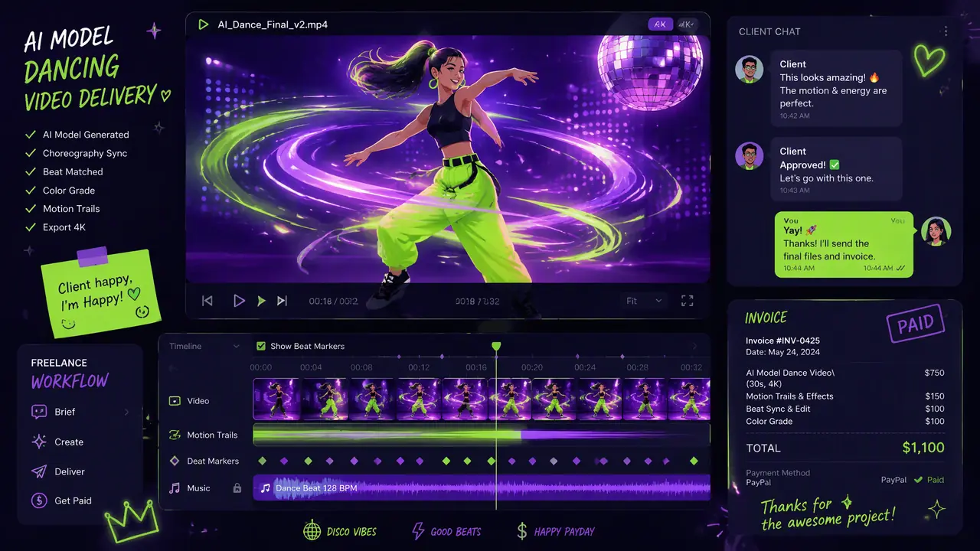This screenshot has height=551, width=980.
Task: Toggle the 4K quality badge
Action: (660, 24)
